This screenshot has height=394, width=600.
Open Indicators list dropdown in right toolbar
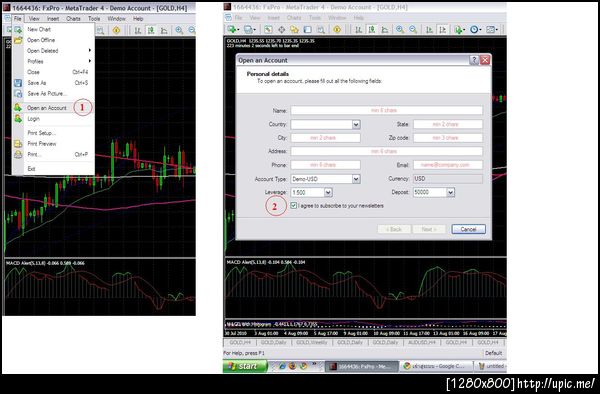(x=459, y=29)
